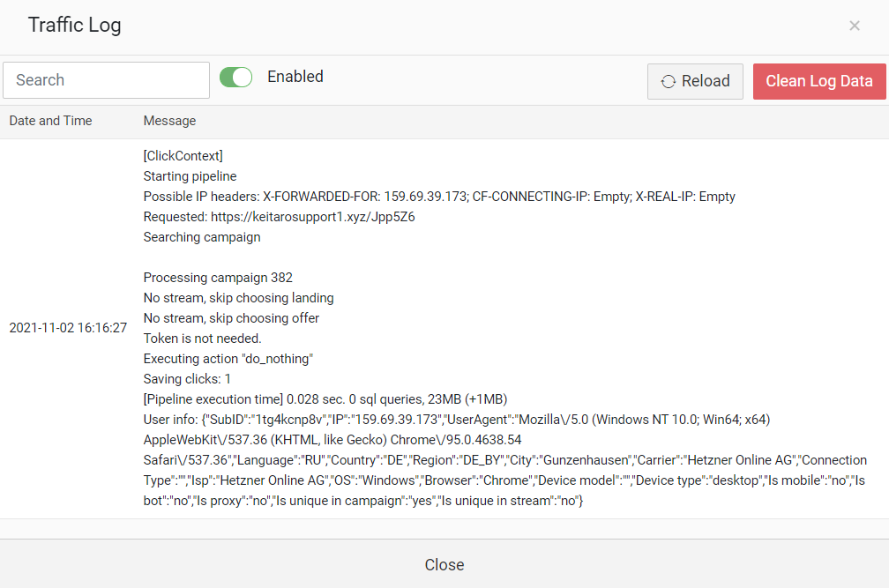Image resolution: width=889 pixels, height=588 pixels.
Task: Click the User info JSON line
Action: pyautogui.click(x=505, y=460)
